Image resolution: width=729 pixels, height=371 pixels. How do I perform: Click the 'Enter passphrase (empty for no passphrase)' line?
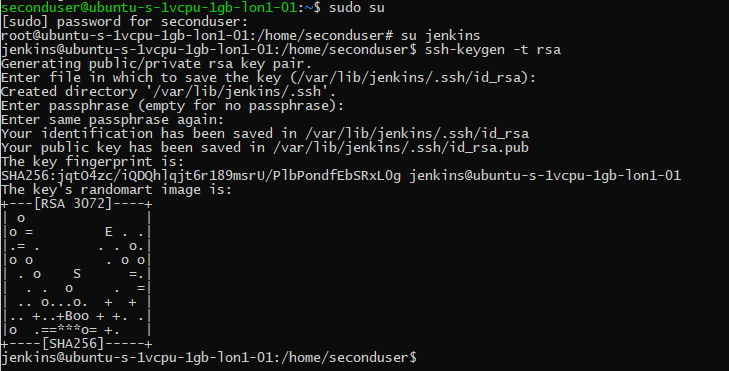[172, 106]
